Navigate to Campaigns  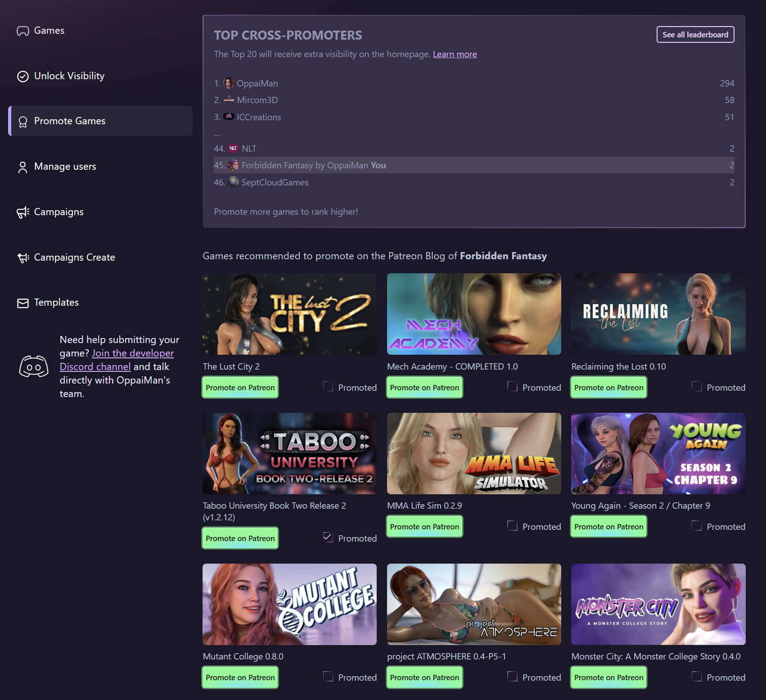click(100, 212)
